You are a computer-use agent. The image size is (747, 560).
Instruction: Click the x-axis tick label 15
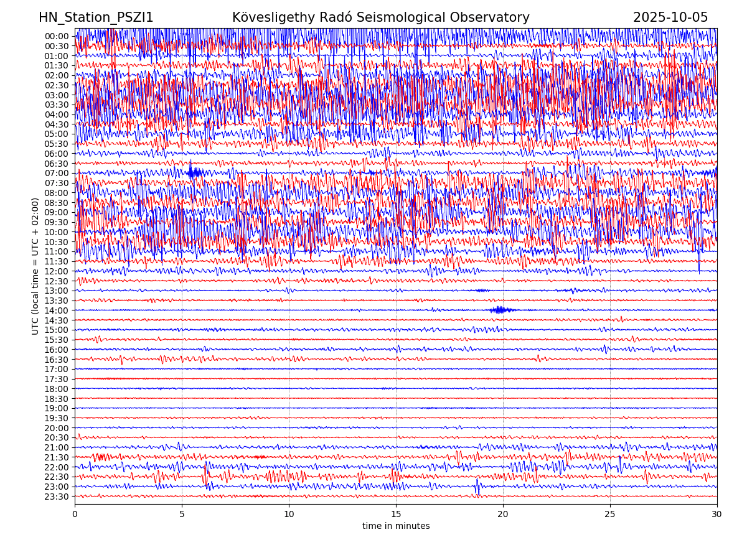[x=396, y=515]
